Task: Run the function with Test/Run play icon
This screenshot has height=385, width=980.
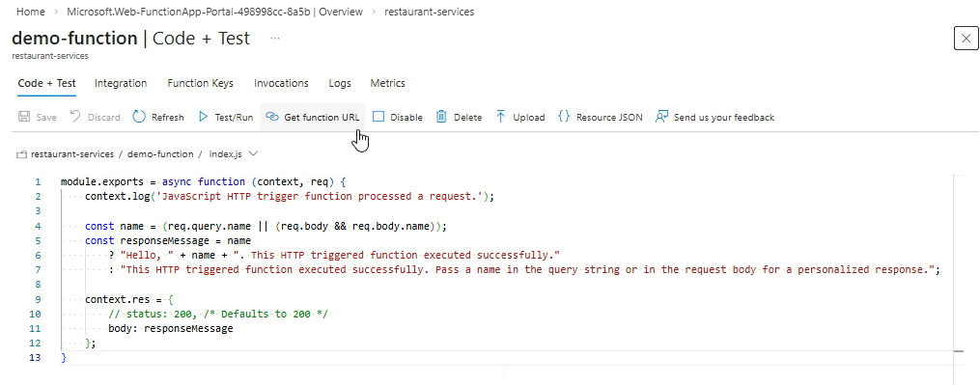Action: (203, 116)
